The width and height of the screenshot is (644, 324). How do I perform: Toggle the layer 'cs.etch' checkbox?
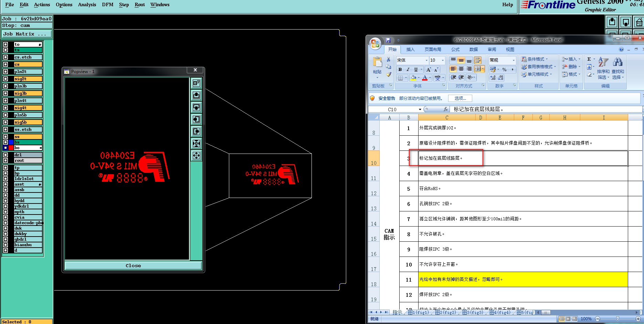6,57
